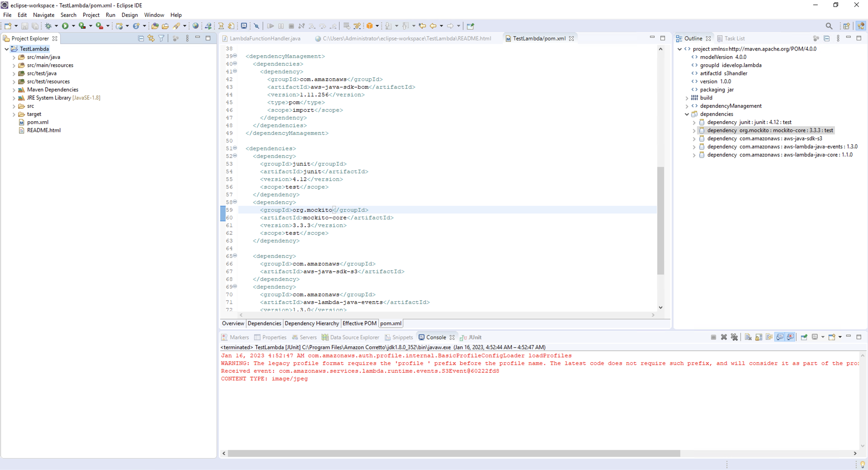Click Back navigation arrow in toolbar
Image resolution: width=868 pixels, height=470 pixels.
click(433, 26)
